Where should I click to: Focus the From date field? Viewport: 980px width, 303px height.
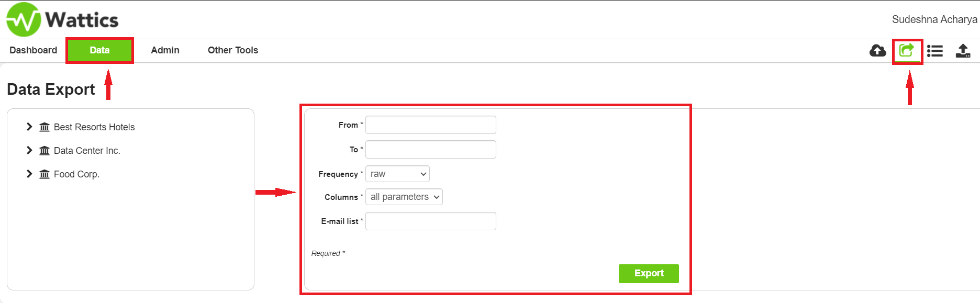point(430,125)
